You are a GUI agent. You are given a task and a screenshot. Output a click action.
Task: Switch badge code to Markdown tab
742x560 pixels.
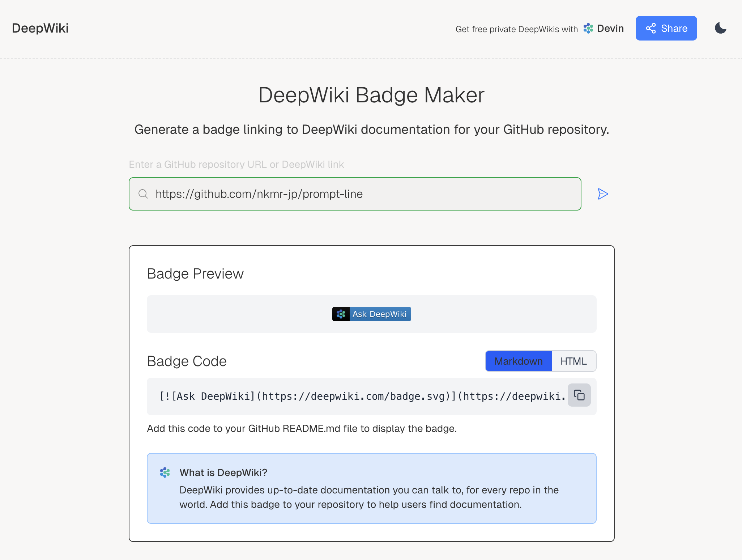tap(518, 361)
